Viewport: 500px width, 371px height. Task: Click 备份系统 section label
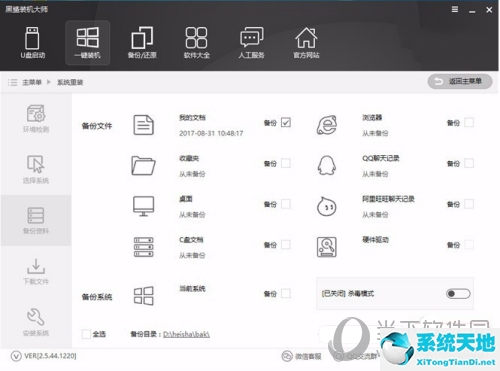point(97,297)
